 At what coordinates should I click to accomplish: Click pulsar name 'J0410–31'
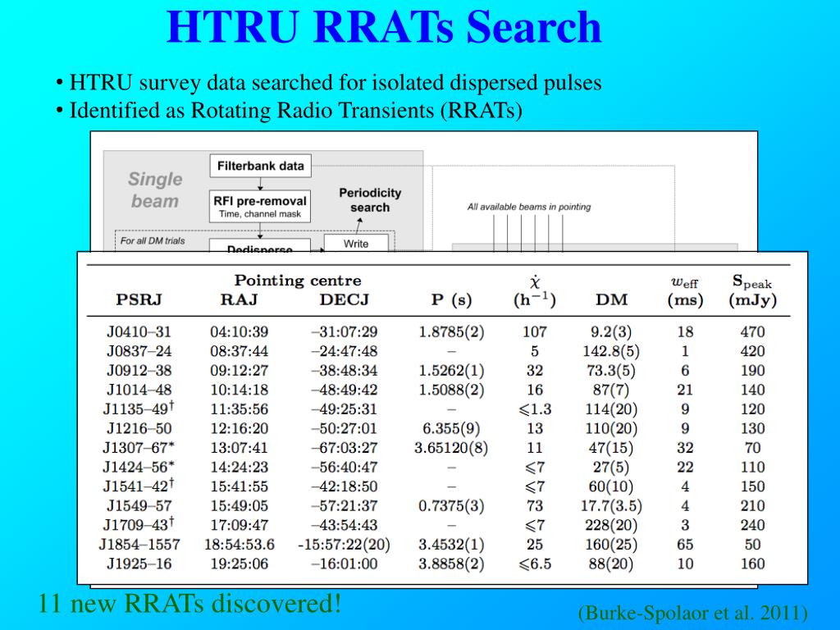point(139,332)
